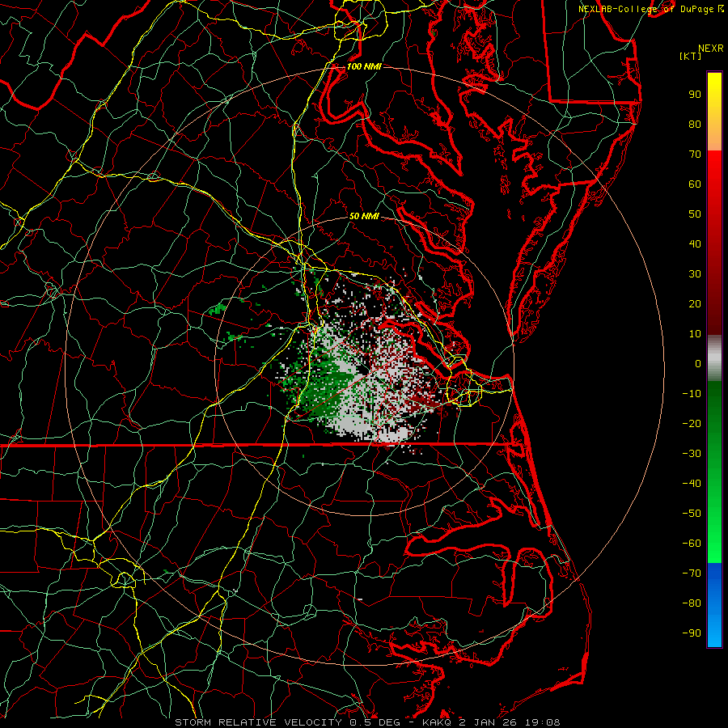Click the 19:08 timestamp in the caption

544,722
